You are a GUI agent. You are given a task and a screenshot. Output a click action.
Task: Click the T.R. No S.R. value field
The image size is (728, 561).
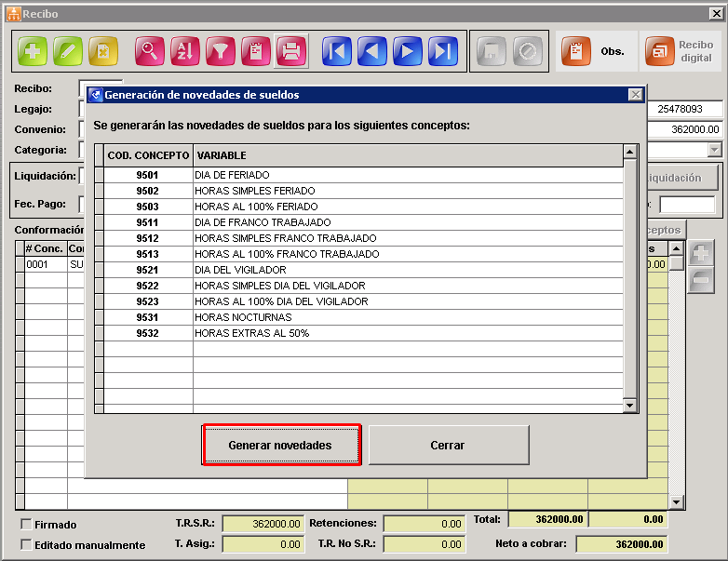tap(424, 544)
